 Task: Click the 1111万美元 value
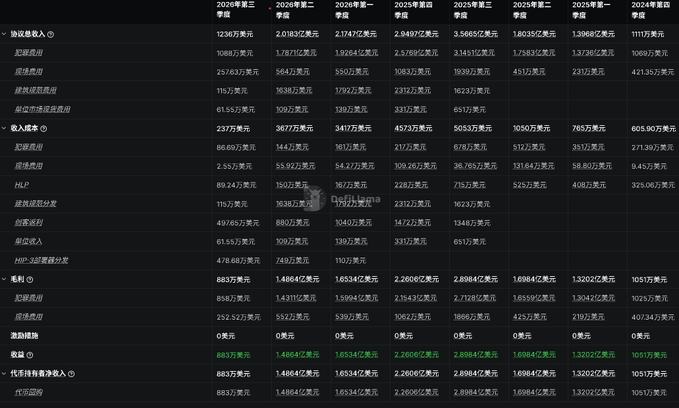tap(647, 34)
